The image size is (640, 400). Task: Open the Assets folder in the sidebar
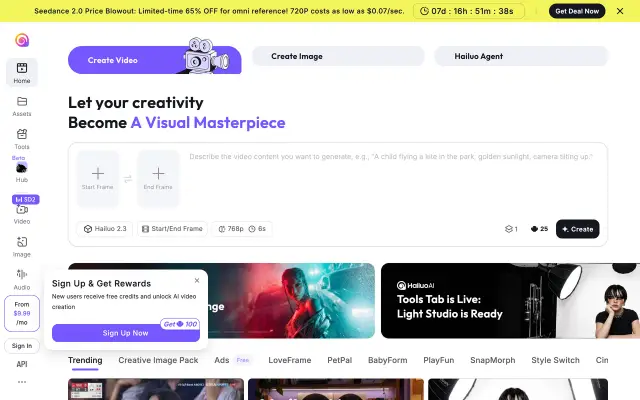click(22, 106)
